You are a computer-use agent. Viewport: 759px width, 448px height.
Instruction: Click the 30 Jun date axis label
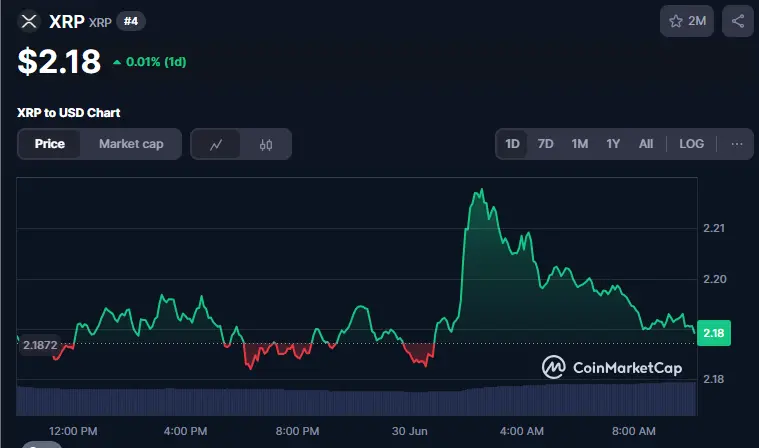(410, 431)
